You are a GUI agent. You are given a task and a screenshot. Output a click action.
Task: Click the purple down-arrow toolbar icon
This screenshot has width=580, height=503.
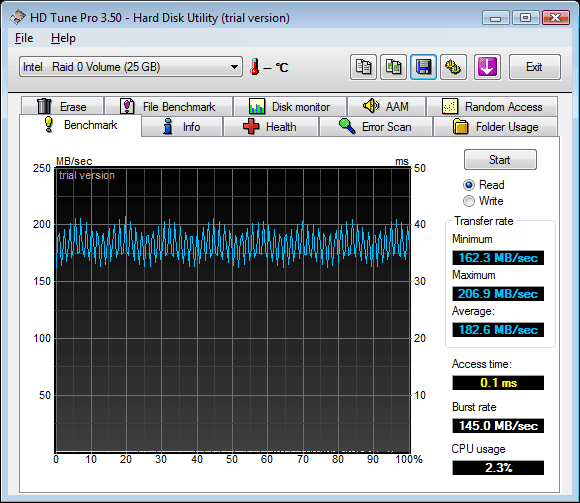(x=487, y=67)
